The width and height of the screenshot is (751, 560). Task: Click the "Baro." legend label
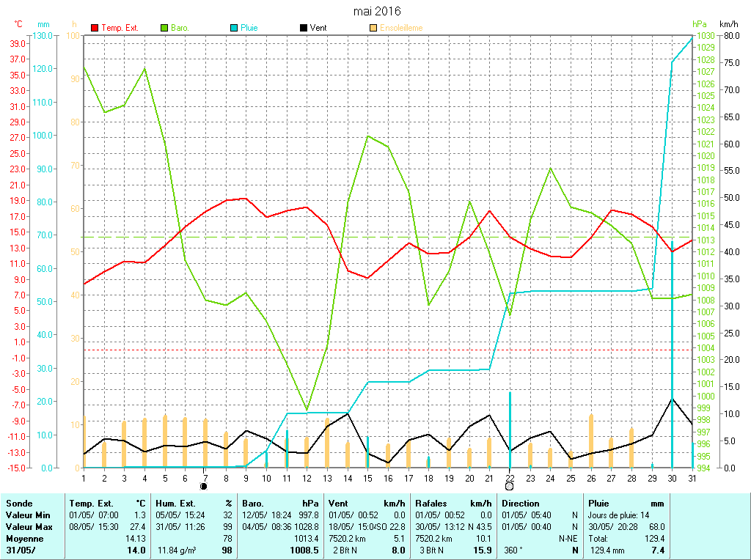click(180, 28)
